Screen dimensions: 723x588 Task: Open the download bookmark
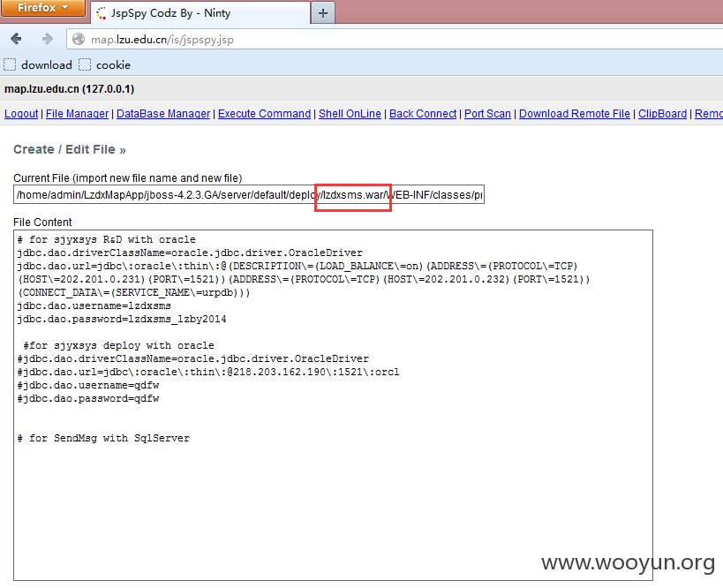38,65
